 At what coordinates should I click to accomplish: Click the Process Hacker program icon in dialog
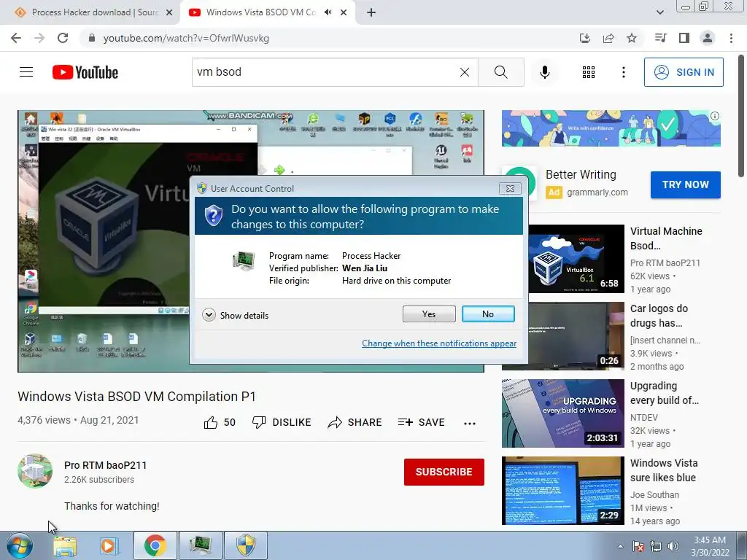tap(244, 260)
